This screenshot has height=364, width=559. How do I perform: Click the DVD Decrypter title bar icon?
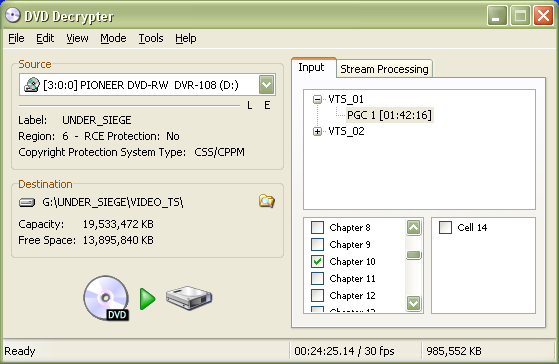(x=13, y=16)
